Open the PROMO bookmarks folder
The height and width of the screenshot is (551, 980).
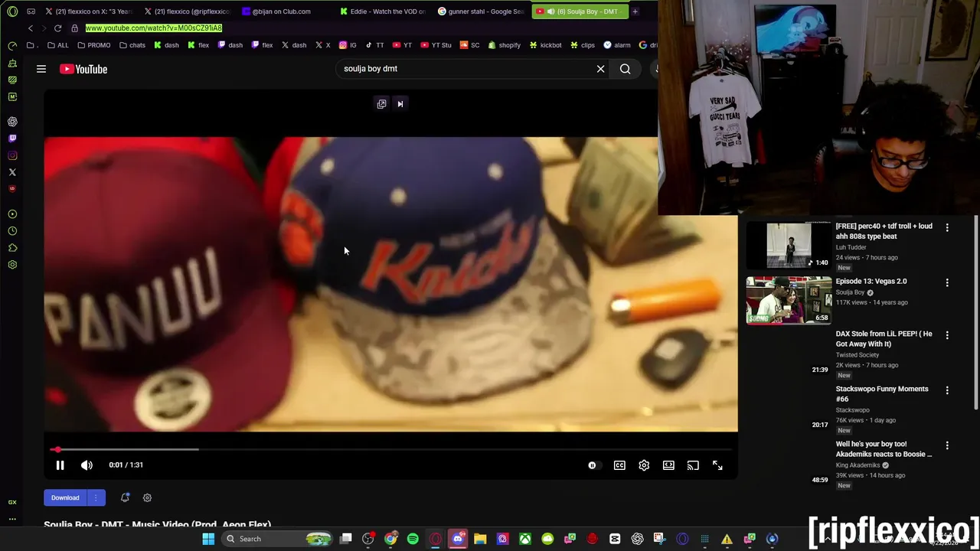[x=93, y=45]
